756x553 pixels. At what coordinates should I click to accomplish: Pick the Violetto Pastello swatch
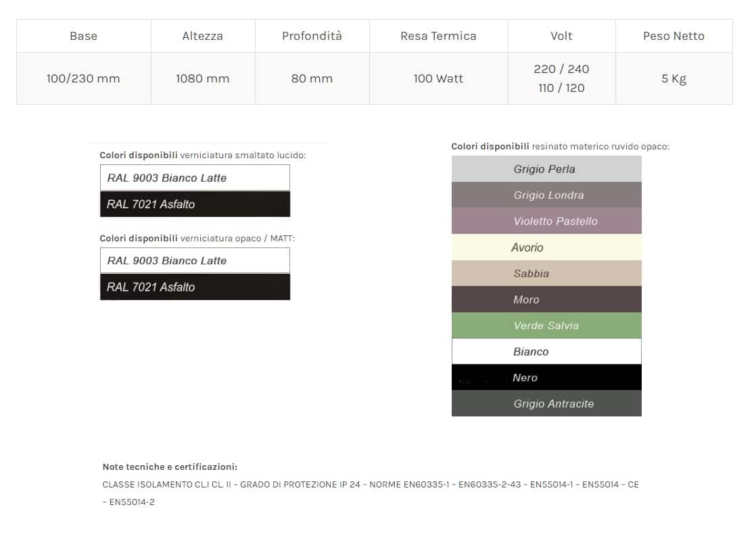[x=546, y=221]
